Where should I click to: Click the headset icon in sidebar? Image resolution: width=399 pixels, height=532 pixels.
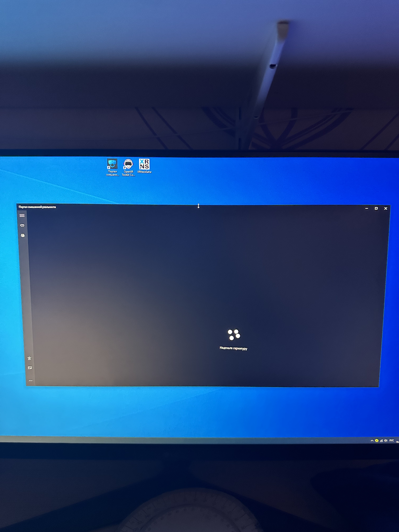pos(22,225)
